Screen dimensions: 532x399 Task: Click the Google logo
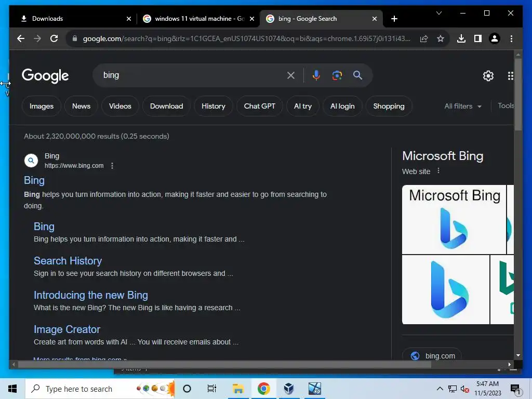(x=45, y=76)
